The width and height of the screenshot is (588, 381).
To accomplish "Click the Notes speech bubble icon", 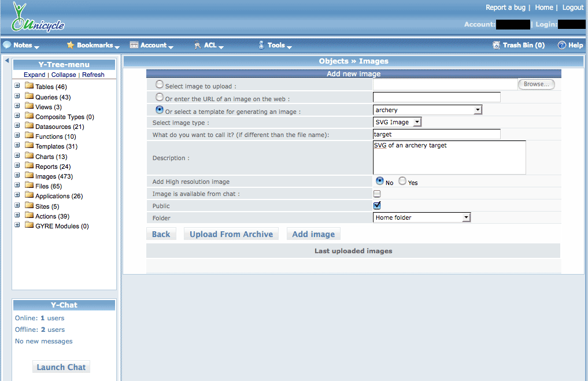I will pyautogui.click(x=7, y=45).
